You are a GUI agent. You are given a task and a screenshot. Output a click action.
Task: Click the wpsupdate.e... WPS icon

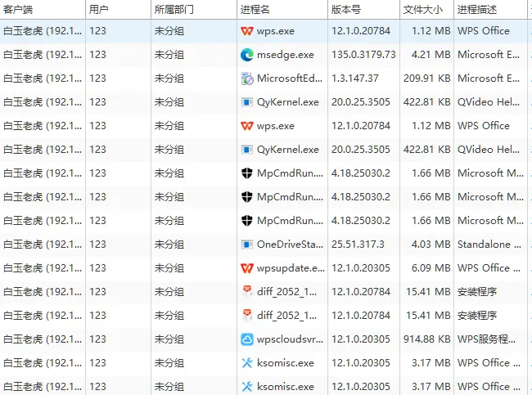coord(247,268)
